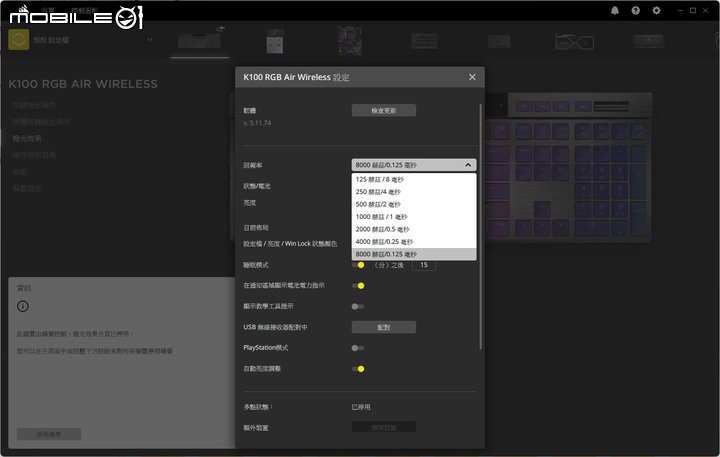720x457 pixels.
Task: Select the memory module device thumbnail
Action: (x=424, y=41)
